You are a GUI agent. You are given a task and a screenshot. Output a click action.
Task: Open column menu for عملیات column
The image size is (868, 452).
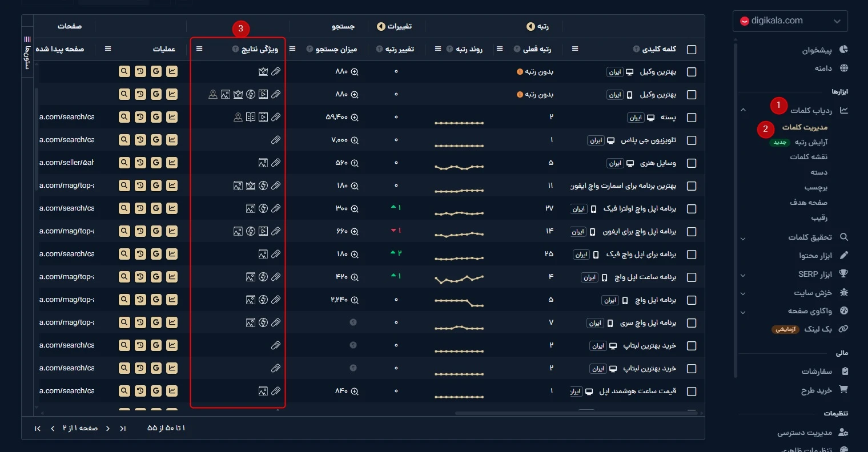click(108, 49)
